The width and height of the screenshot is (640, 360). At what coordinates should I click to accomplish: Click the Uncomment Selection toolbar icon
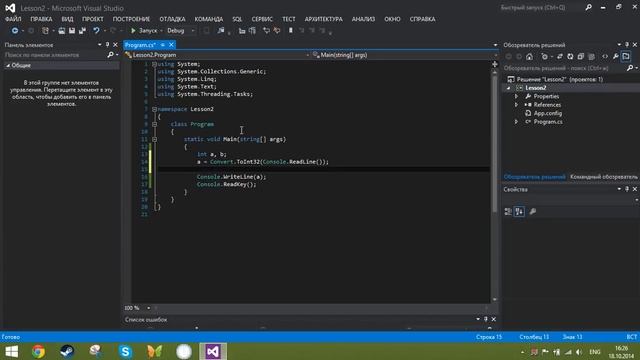click(x=277, y=31)
